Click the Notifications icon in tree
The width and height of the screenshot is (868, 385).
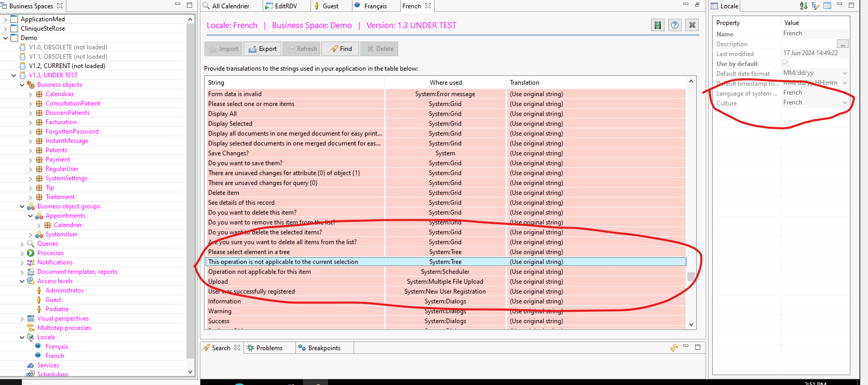31,262
